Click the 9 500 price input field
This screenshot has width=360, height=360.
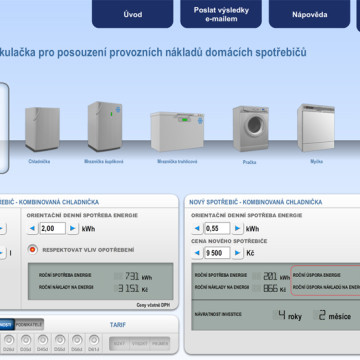pyautogui.click(x=217, y=253)
